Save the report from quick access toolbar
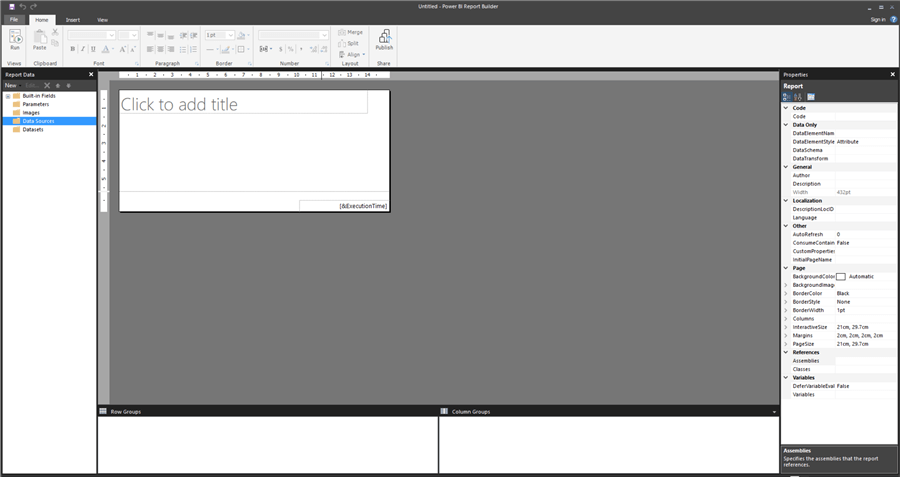Screen dimensions: 900x477 11,6
